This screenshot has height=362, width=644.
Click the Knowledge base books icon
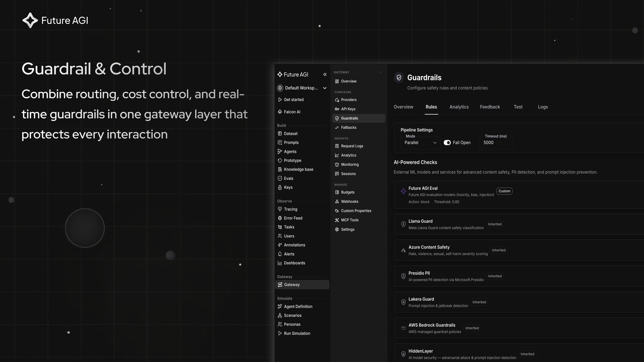(280, 169)
